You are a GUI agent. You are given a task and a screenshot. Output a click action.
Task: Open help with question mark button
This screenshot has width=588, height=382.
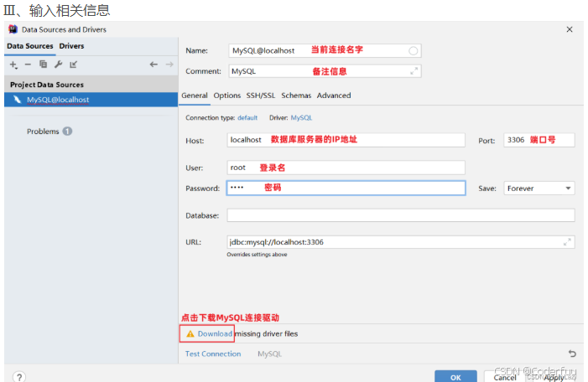point(19,376)
